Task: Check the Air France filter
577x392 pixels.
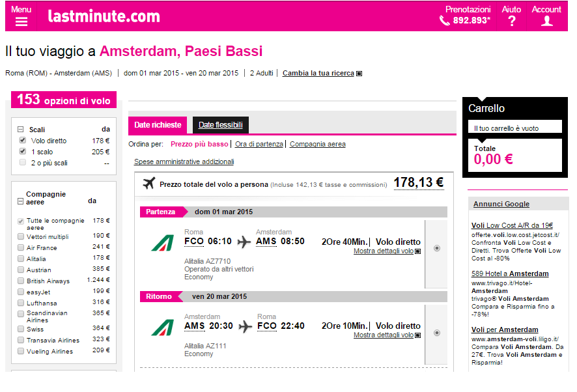Action: click(21, 247)
